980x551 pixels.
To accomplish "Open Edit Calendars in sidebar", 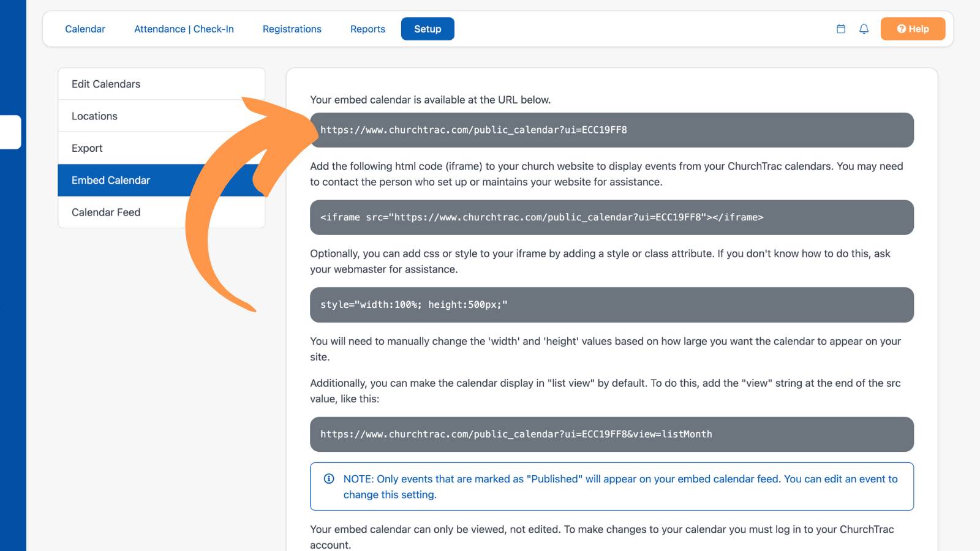I will tap(162, 84).
